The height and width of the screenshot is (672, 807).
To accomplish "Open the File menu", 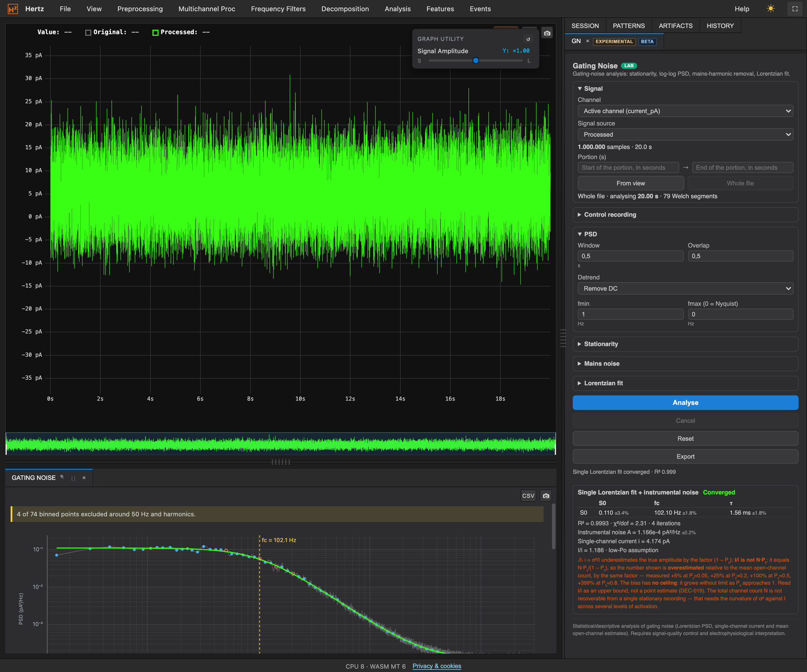I will pos(65,9).
